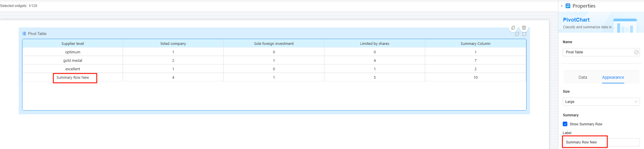Switch to the Appearance tab

click(x=613, y=77)
